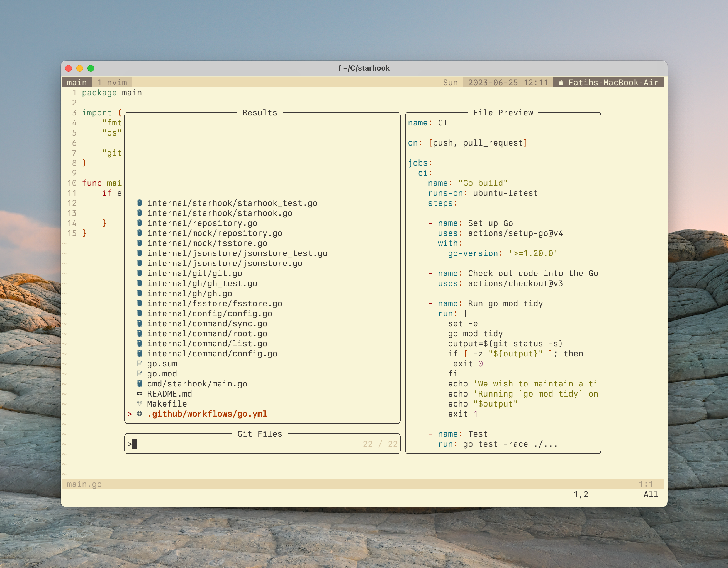Click func keyword on line 10
This screenshot has width=728, height=568.
point(92,183)
